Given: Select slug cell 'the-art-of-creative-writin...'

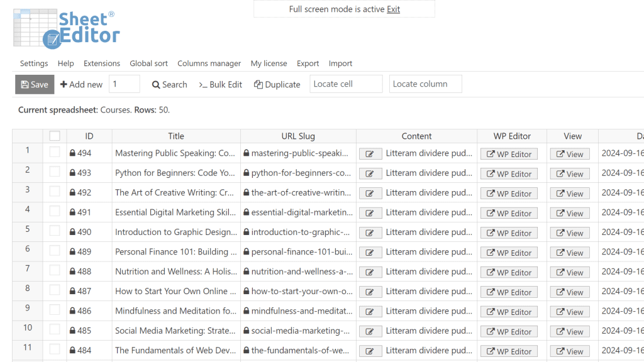Looking at the screenshot, I should pyautogui.click(x=298, y=192).
